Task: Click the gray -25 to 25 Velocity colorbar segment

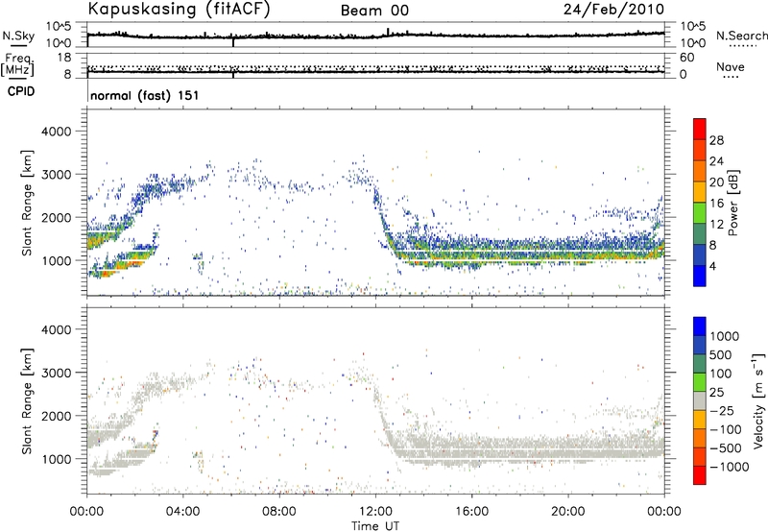Action: [x=700, y=401]
